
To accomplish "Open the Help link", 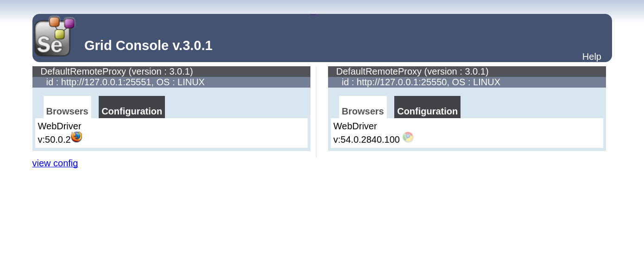I will pos(592,57).
